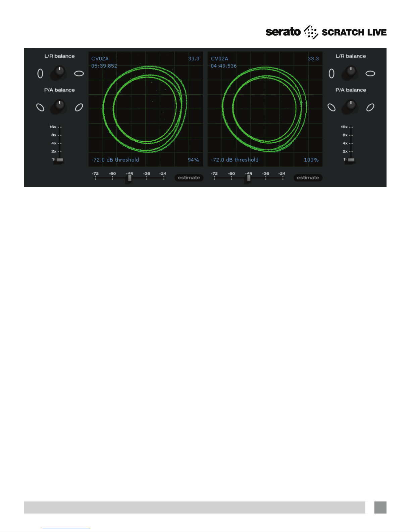411x532 pixels.
Task: Click right deck threshold slider handle
Action: [249, 178]
